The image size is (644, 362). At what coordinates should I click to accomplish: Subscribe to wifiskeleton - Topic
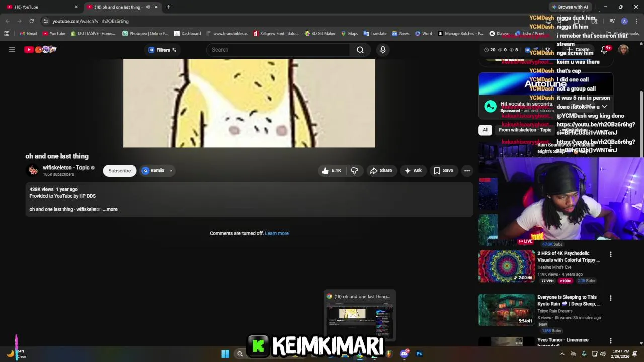[x=120, y=171]
